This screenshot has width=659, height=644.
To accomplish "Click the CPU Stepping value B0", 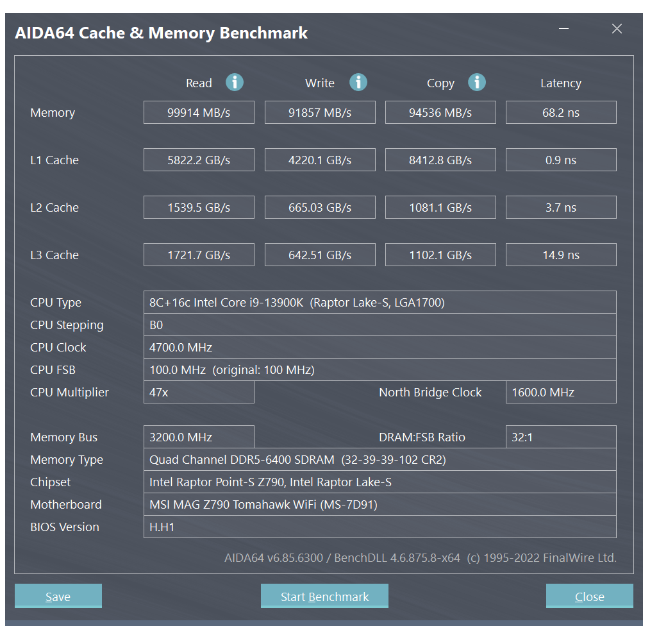I will tap(380, 325).
